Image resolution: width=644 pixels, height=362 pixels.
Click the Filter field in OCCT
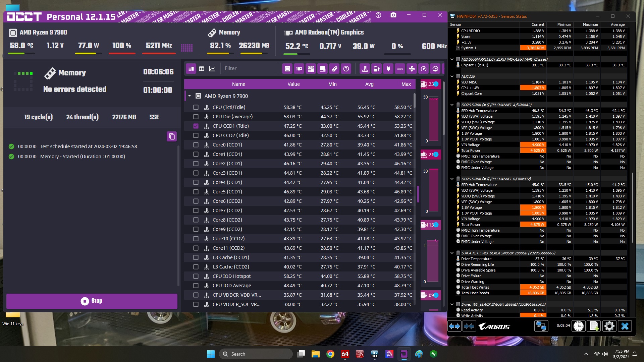tap(249, 68)
